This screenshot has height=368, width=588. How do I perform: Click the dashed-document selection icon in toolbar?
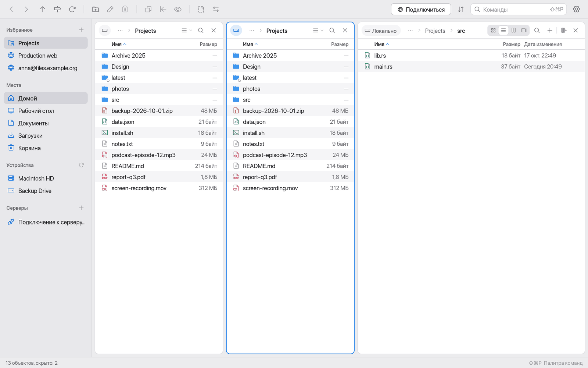point(201,10)
